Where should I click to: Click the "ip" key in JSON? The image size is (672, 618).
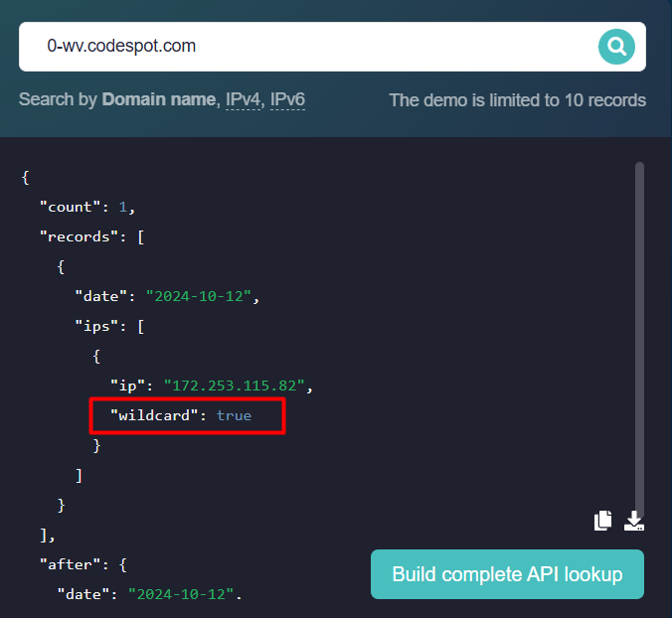[128, 386]
